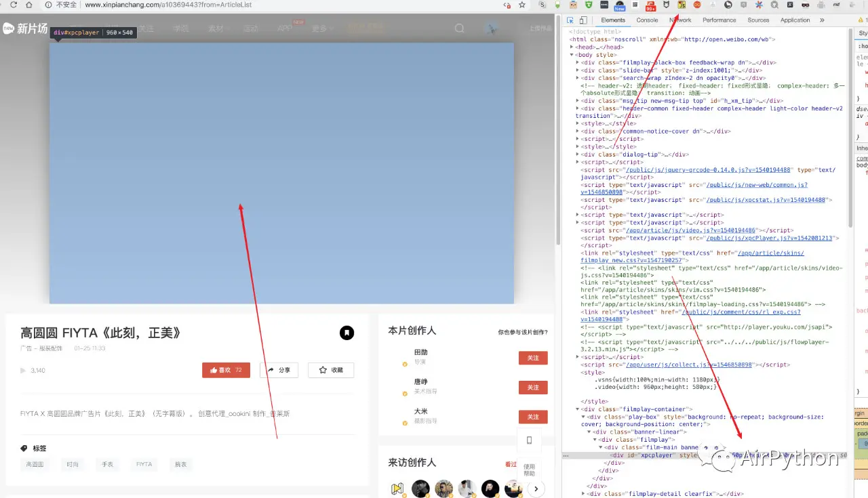Viewport: 868px width, 498px height.
Task: Click the 新片场 site logo
Action: [26, 28]
